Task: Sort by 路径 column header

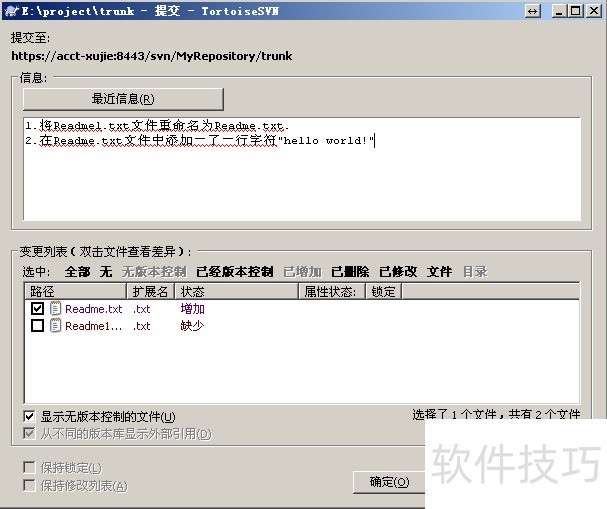Action: pos(76,291)
